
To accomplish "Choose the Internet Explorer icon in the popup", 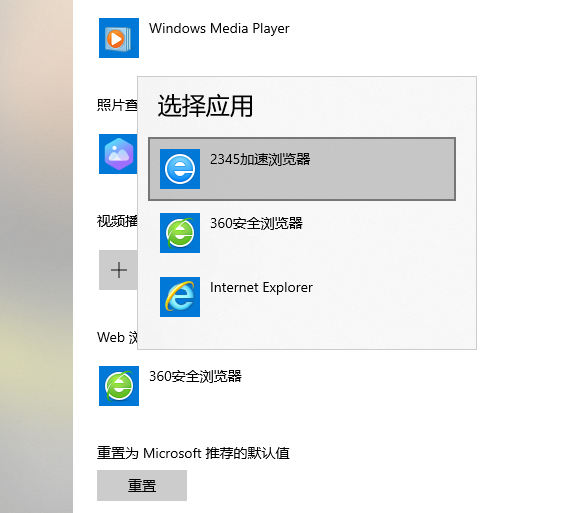I will [180, 297].
